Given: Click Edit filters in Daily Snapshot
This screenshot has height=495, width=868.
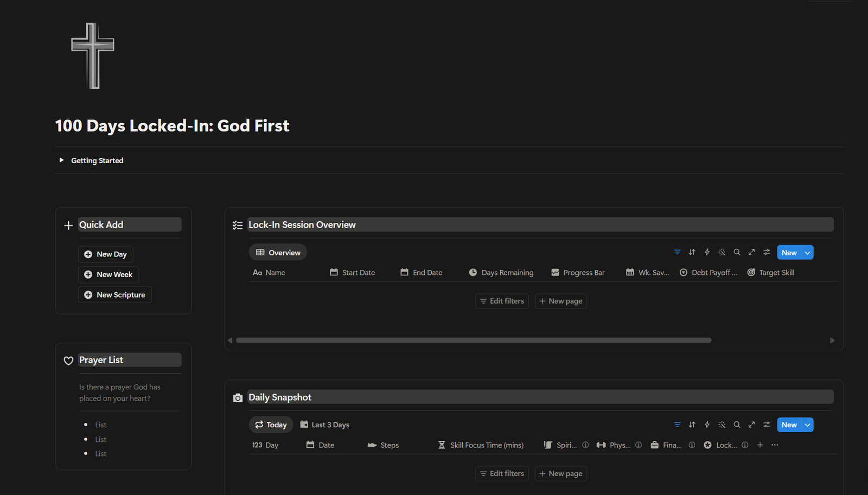Looking at the screenshot, I should 502,473.
